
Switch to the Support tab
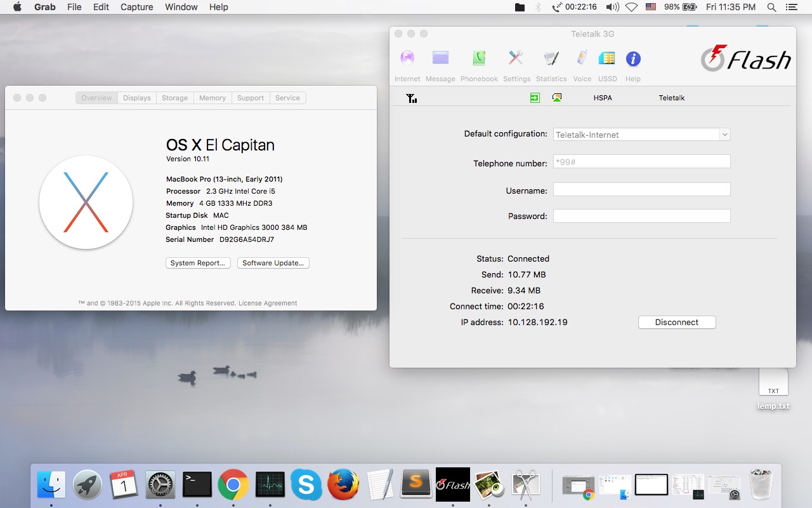click(251, 98)
